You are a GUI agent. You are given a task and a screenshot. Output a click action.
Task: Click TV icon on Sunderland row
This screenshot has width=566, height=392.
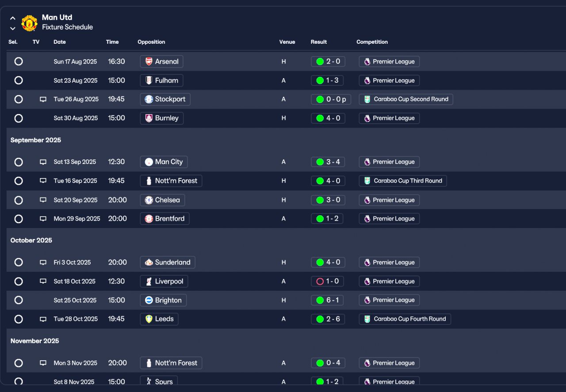[x=43, y=263]
